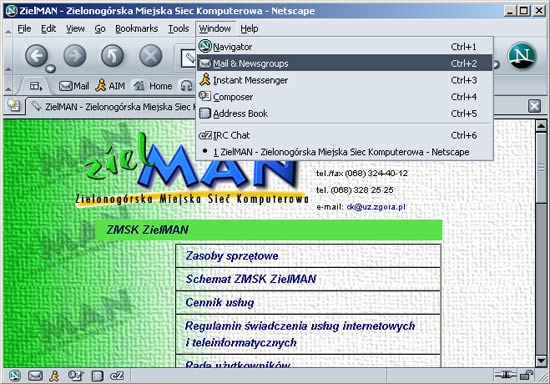The height and width of the screenshot is (384, 550).
Task: Click the headphones Radio icon on personal toolbar
Action: [186, 86]
